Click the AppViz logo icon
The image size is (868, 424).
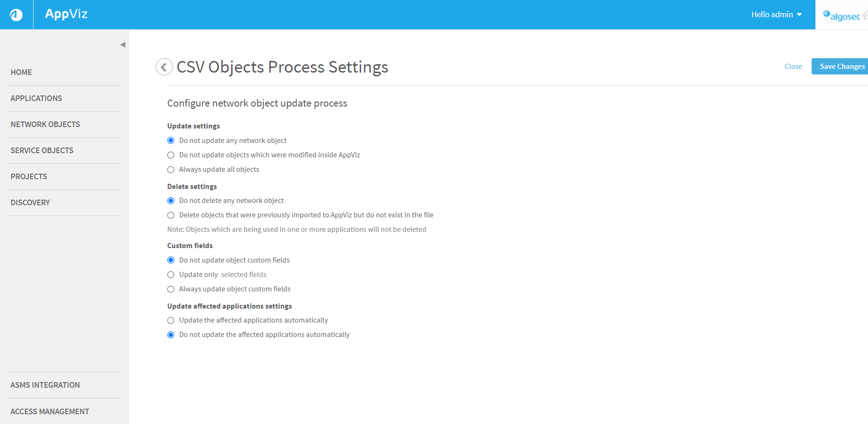pos(16,15)
